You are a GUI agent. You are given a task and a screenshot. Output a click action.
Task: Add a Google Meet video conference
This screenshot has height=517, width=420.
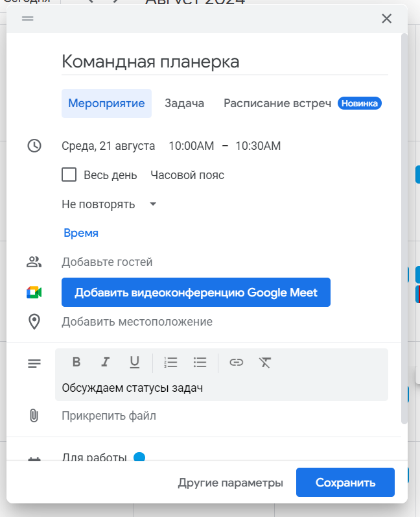(196, 293)
